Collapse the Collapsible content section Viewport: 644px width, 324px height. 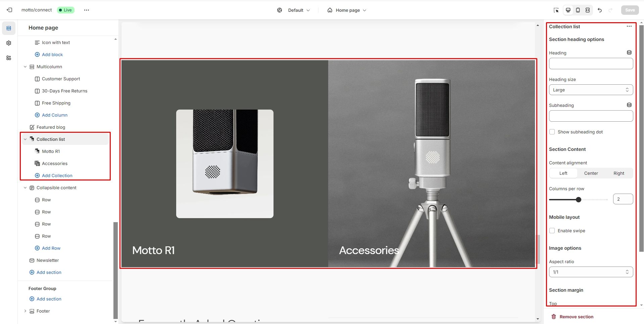(25, 188)
